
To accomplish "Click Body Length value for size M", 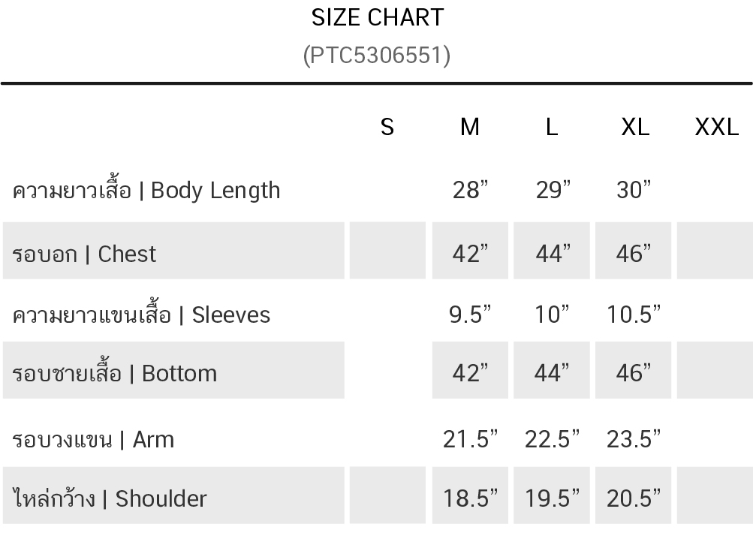I will coord(470,191).
